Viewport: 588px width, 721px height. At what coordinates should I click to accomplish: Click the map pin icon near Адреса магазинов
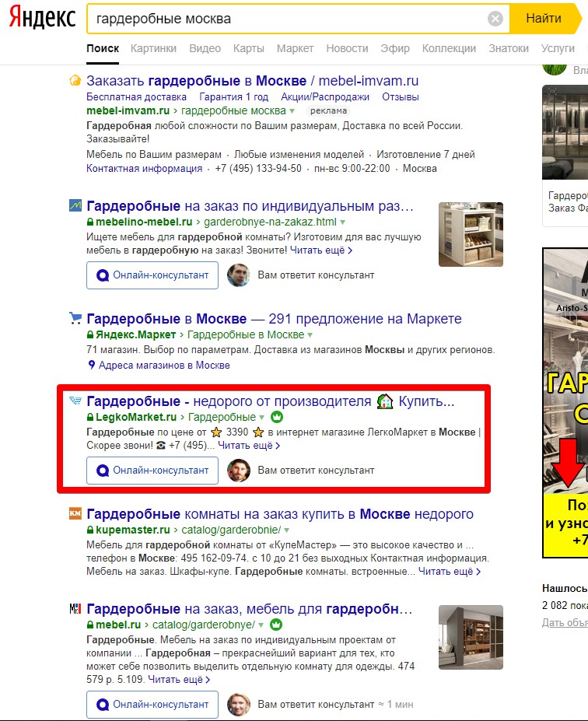pyautogui.click(x=92, y=365)
